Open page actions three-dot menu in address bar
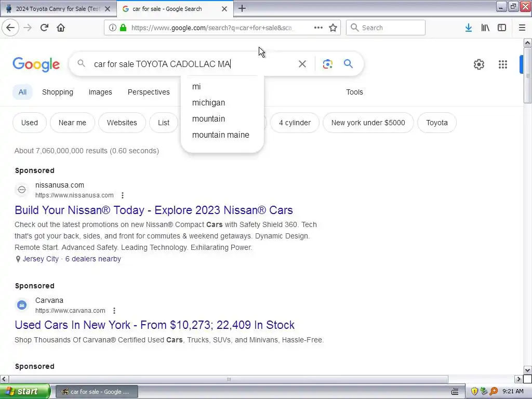Viewport: 532px width, 399px height. pyautogui.click(x=318, y=28)
